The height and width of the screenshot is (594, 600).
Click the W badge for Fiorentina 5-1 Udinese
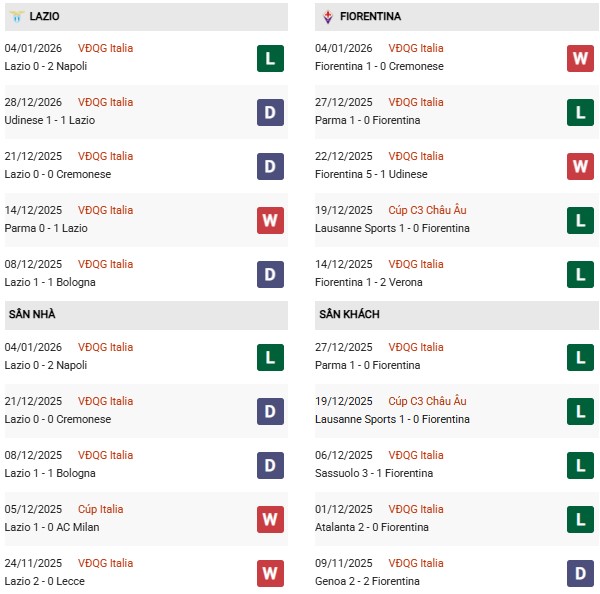click(580, 166)
